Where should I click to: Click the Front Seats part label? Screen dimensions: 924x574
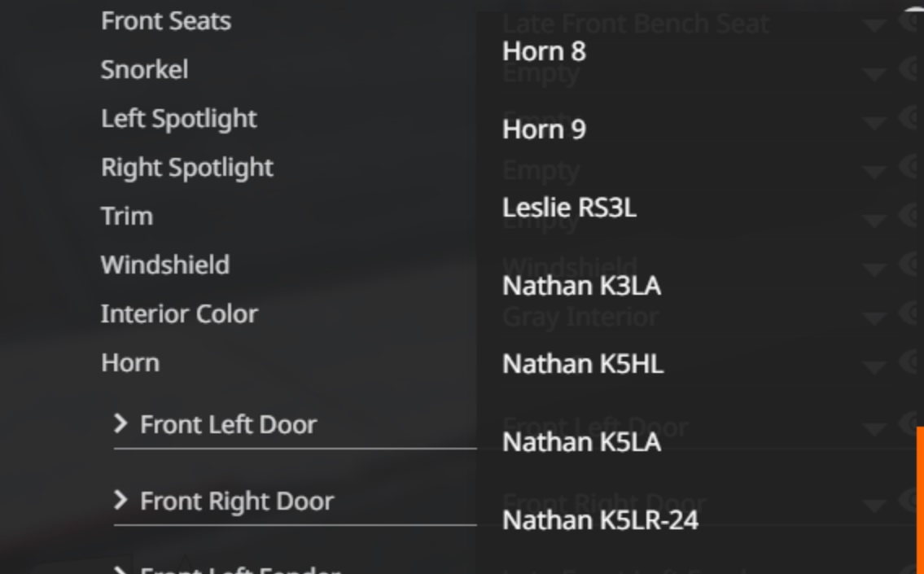pyautogui.click(x=166, y=21)
